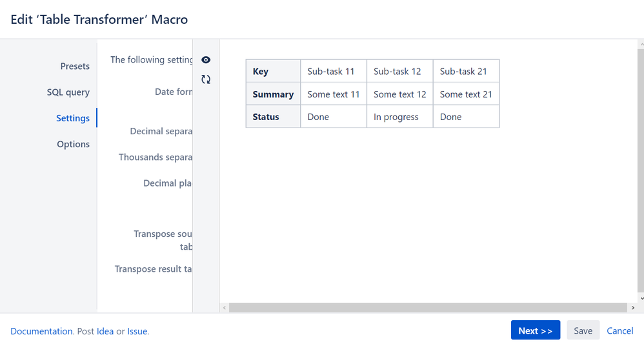Open the Issue link

137,331
